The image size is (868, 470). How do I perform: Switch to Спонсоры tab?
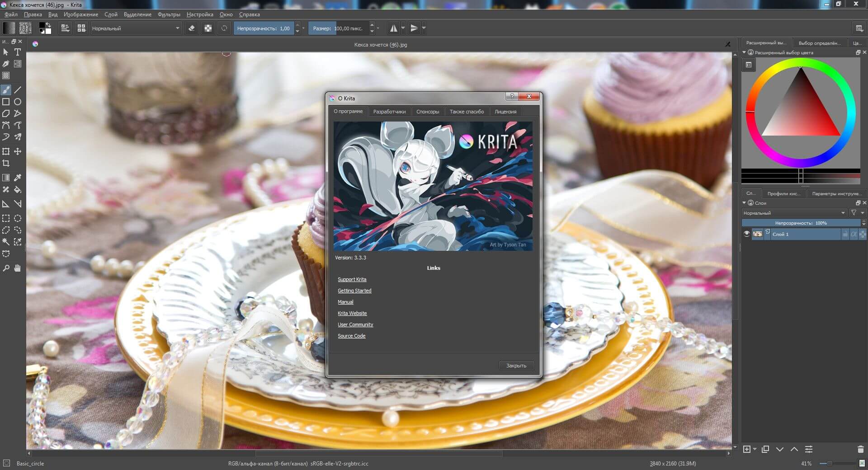[x=427, y=112]
